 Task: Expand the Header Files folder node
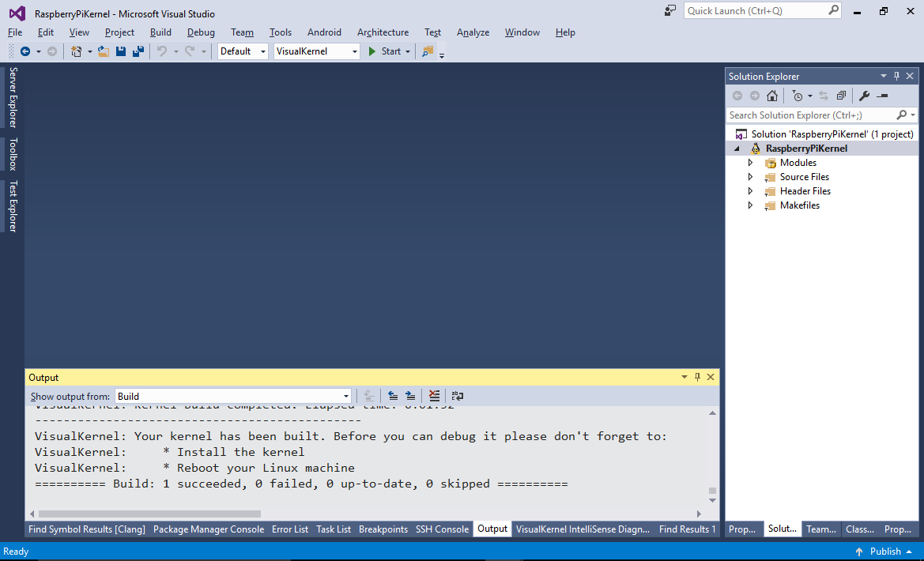click(750, 191)
